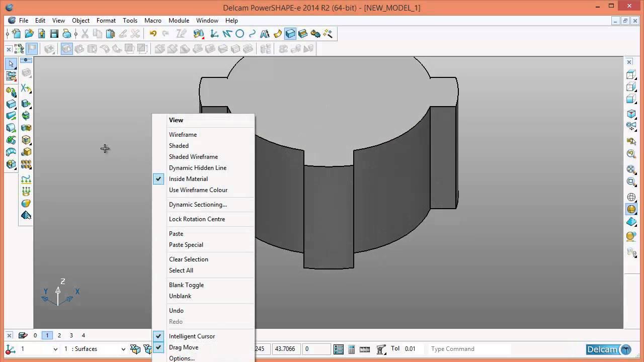
Task: Select the yellow Surface tool icon
Action: pyautogui.click(x=278, y=34)
